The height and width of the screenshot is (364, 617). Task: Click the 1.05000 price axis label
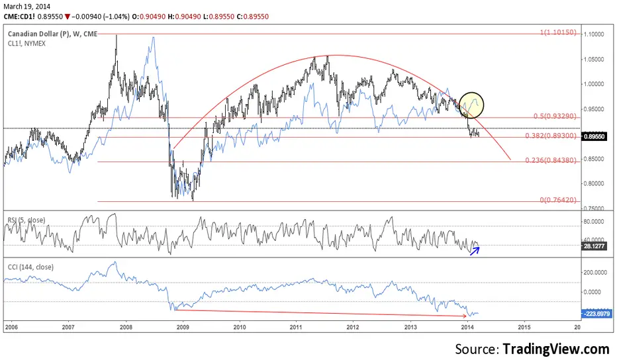click(x=594, y=60)
